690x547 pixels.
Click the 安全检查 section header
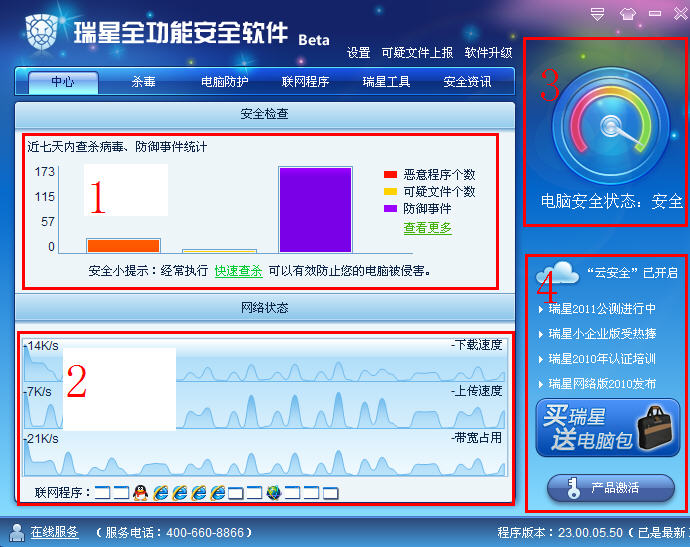(x=264, y=115)
